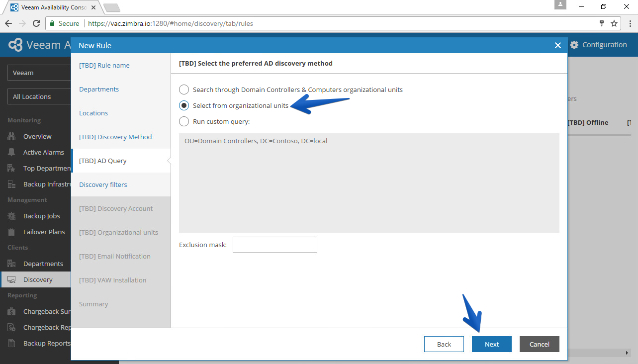Viewport: 638px width, 364px height.
Task: Click the Back button
Action: (x=444, y=344)
